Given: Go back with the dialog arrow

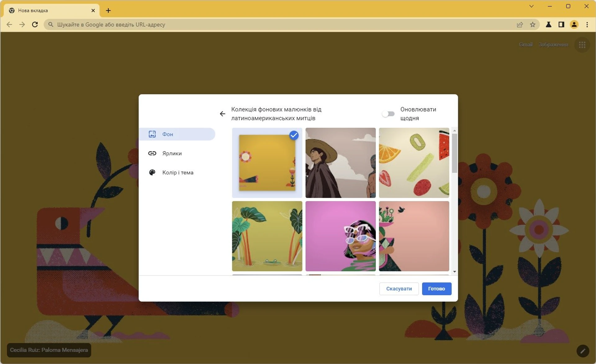Looking at the screenshot, I should click(223, 114).
